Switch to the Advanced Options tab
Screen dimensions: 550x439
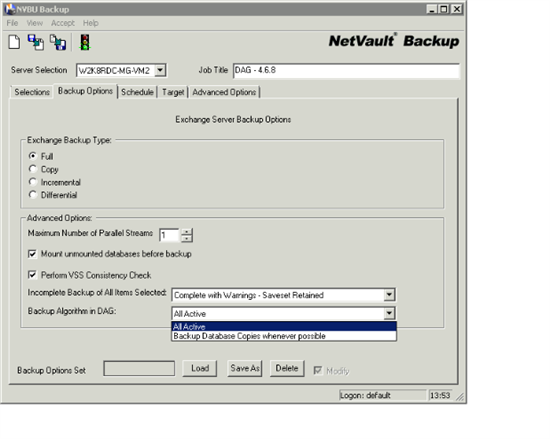(224, 92)
